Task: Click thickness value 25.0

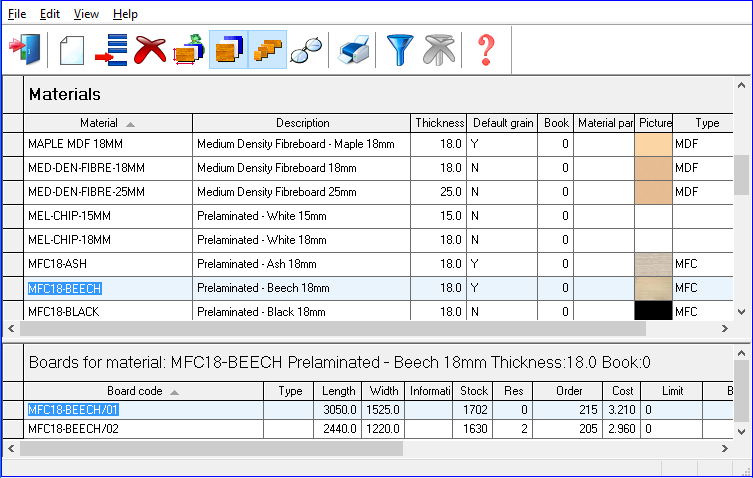Action: [x=450, y=192]
